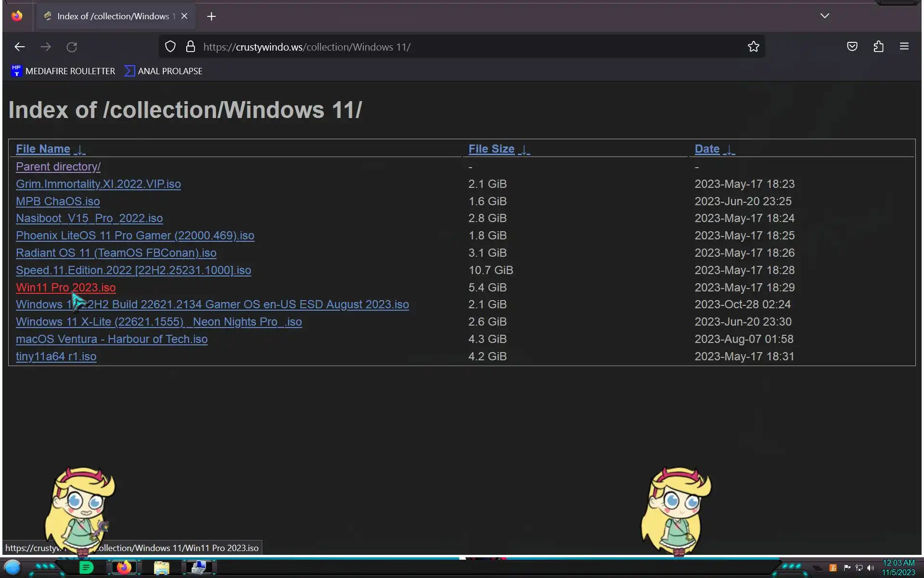Open the Extensions puzzle icon
924x578 pixels.
pyautogui.click(x=878, y=47)
